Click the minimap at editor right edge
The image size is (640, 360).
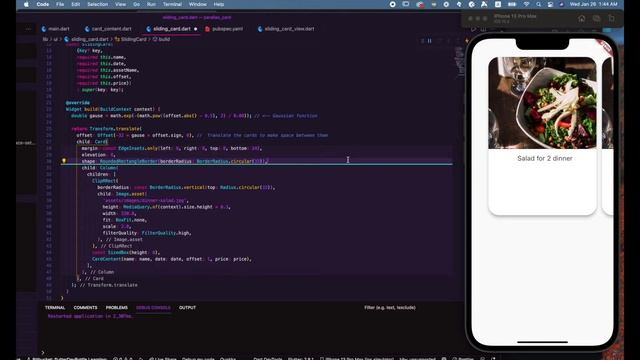(x=459, y=61)
